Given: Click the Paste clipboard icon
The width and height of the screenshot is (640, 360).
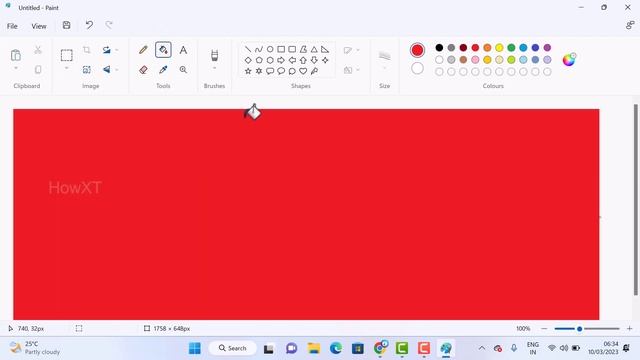Looking at the screenshot, I should (16, 55).
